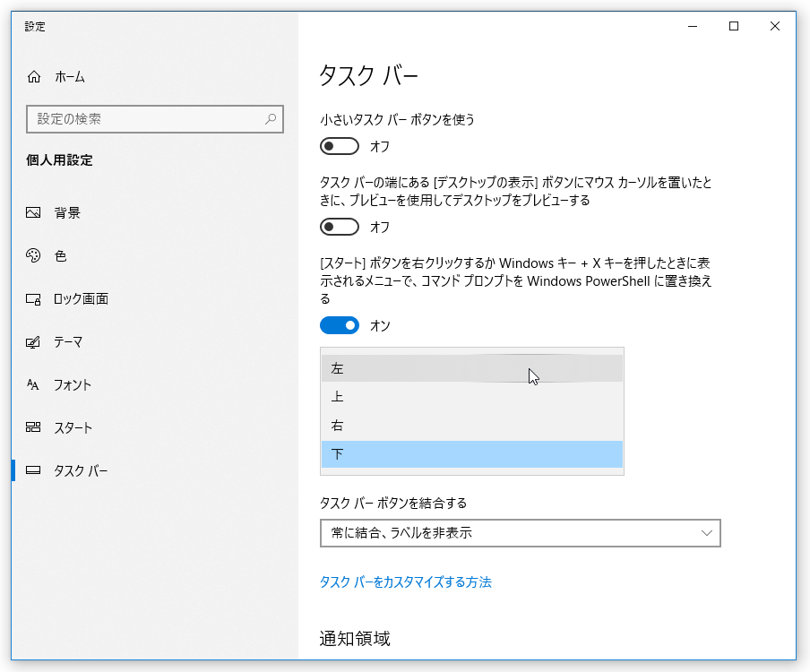The height and width of the screenshot is (672, 810).
Task: Choose 上 in taskbar position list
Action: [x=471, y=397]
